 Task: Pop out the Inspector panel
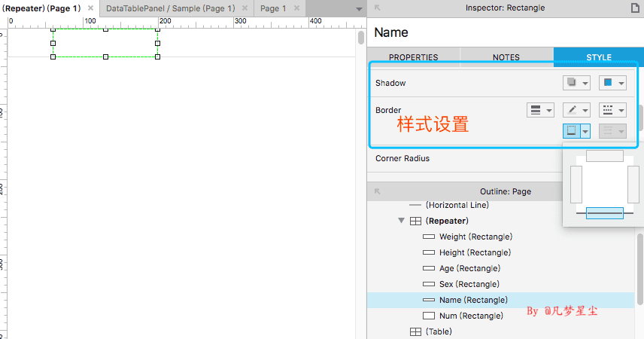click(x=377, y=8)
